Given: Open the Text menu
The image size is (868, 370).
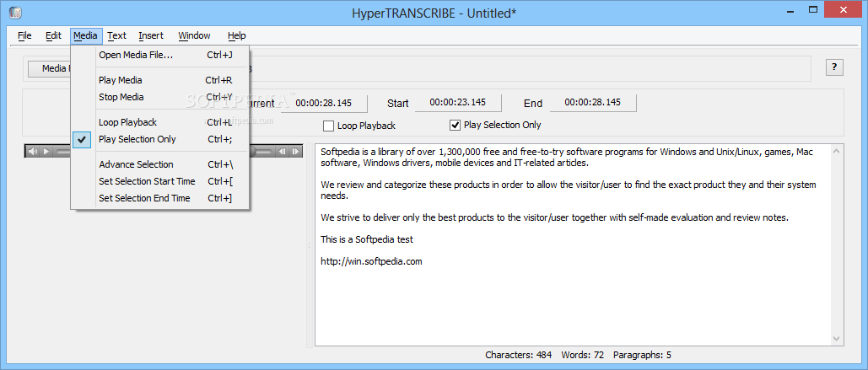Looking at the screenshot, I should 116,35.
